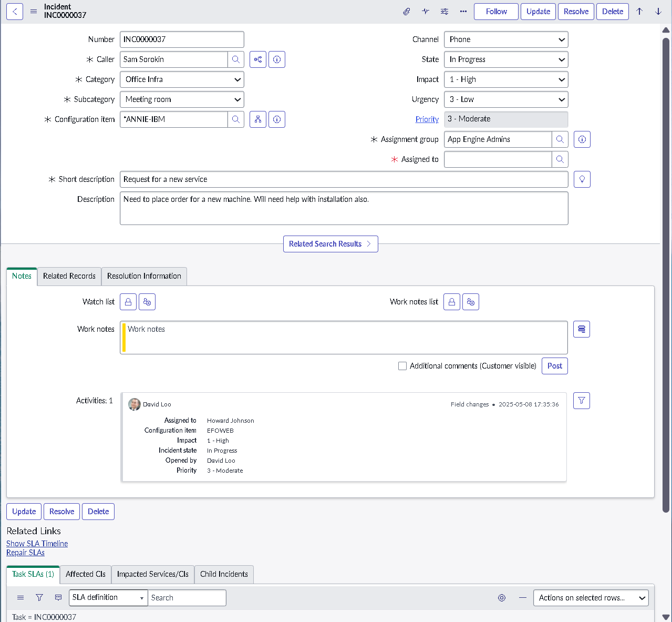
Task: Attach a file with the paperclip icon
Action: tap(406, 11)
